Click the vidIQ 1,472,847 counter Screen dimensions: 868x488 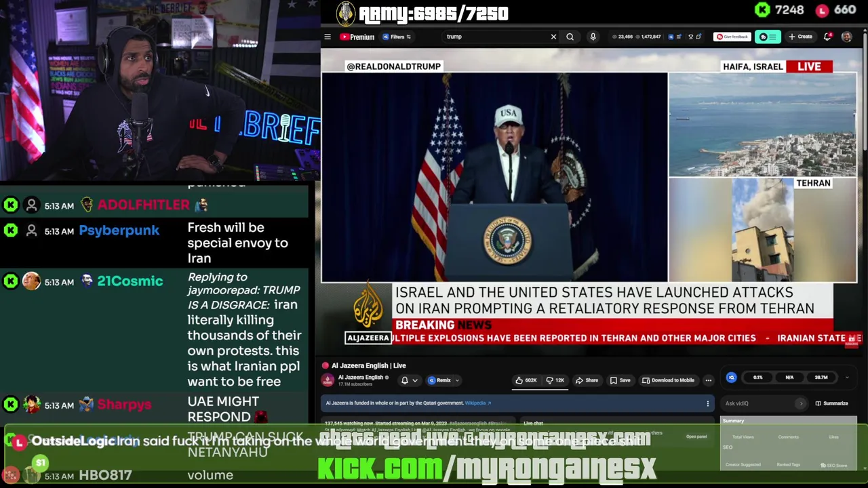click(x=648, y=37)
